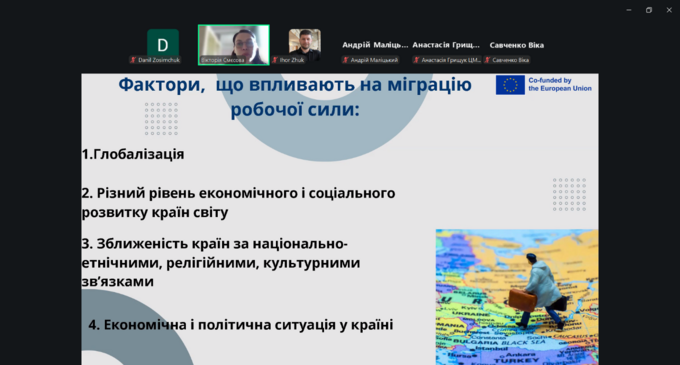Select the active speaker video tile
Image resolution: width=680 pixels, height=365 pixels.
tap(234, 45)
